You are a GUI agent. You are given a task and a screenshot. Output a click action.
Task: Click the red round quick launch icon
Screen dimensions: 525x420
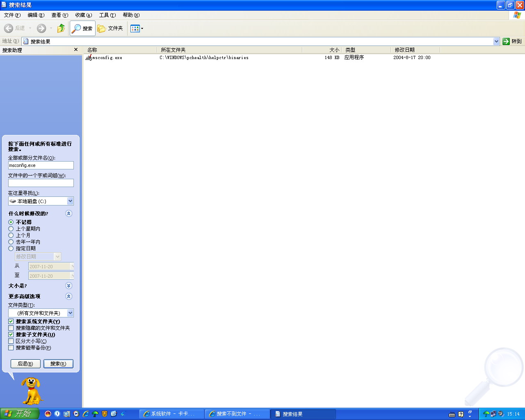(48, 414)
